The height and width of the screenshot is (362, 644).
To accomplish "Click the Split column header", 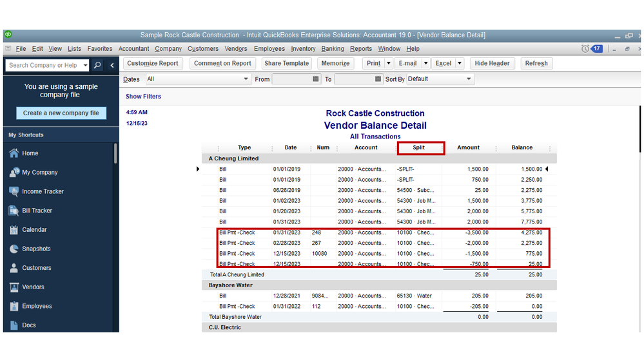I will (419, 148).
